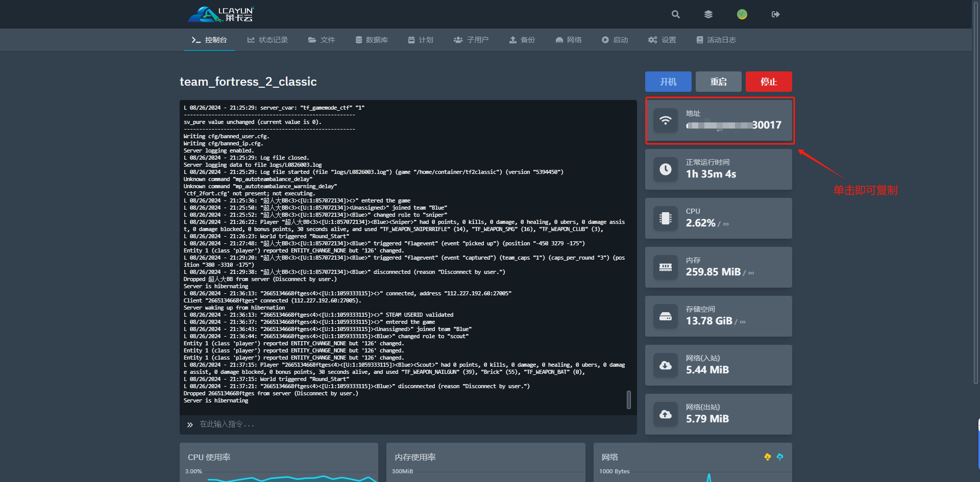
Task: Click the cloud download icon on 网络(入站) card
Action: [666, 365]
